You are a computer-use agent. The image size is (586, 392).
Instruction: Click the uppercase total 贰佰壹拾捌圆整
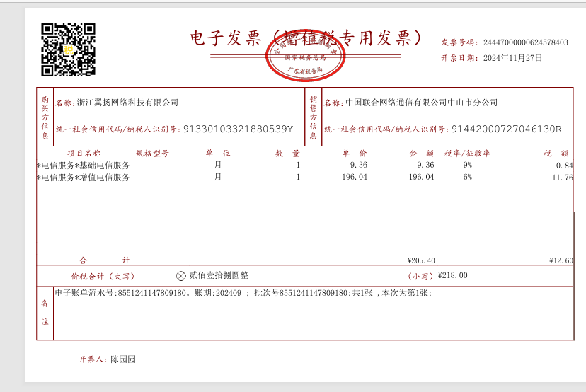click(219, 275)
